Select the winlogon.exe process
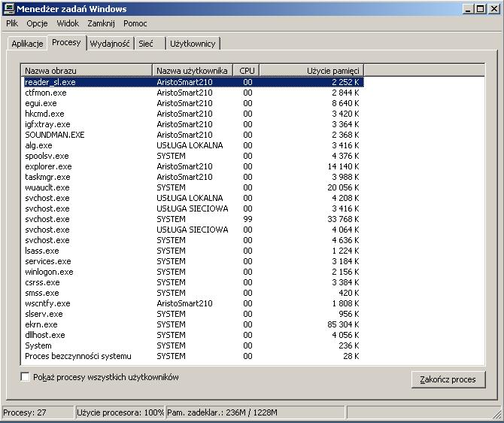 [194, 272]
